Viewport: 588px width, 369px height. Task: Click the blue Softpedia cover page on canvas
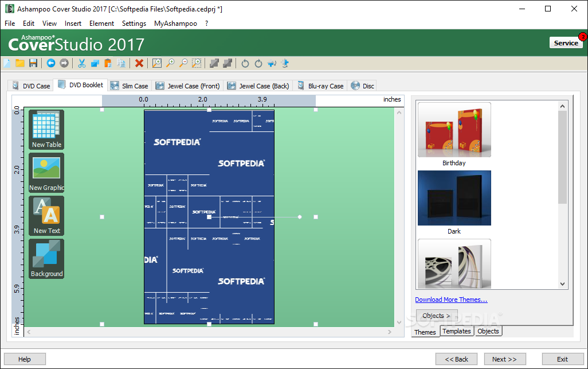209,216
